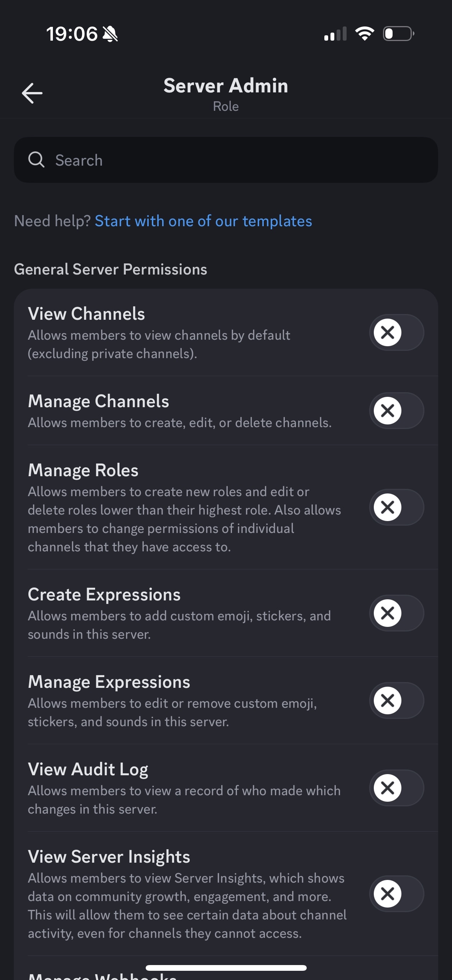Tap the cellular signal icon
The image size is (452, 980).
[335, 34]
